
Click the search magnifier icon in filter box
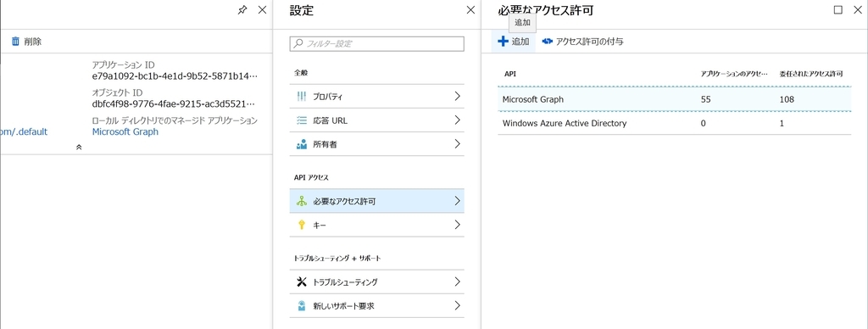(298, 44)
